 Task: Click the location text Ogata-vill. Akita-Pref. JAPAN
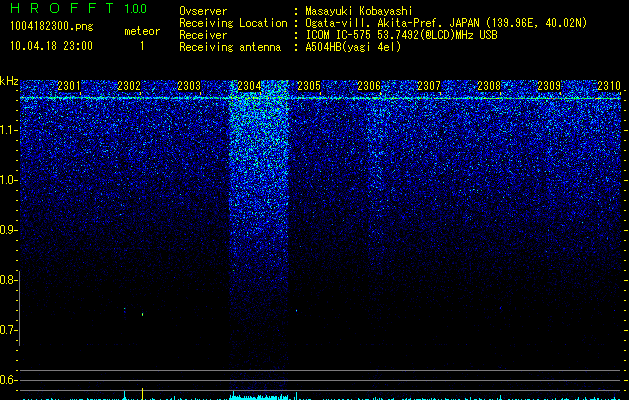point(392,23)
